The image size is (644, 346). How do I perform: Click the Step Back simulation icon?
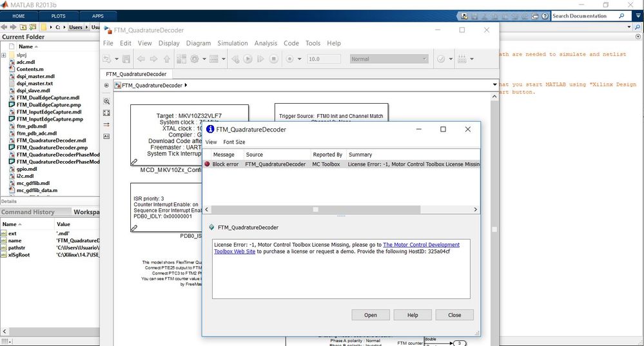point(235,59)
